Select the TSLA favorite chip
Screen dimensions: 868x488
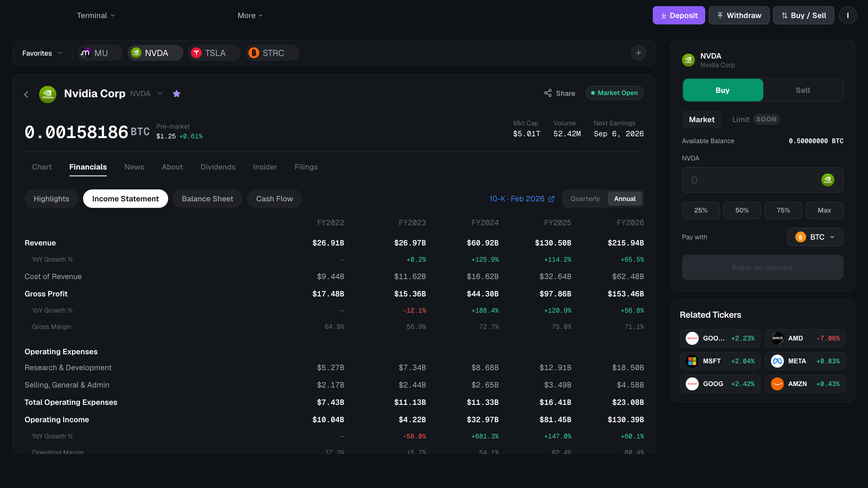tap(214, 53)
